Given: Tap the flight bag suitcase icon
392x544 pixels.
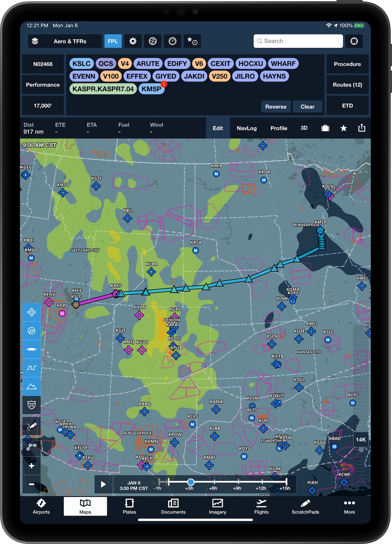Looking at the screenshot, I should (x=325, y=128).
